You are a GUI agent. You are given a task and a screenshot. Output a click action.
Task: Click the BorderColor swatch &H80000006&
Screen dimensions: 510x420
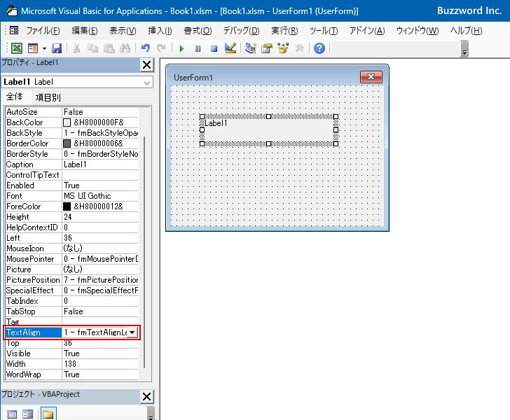click(x=67, y=143)
